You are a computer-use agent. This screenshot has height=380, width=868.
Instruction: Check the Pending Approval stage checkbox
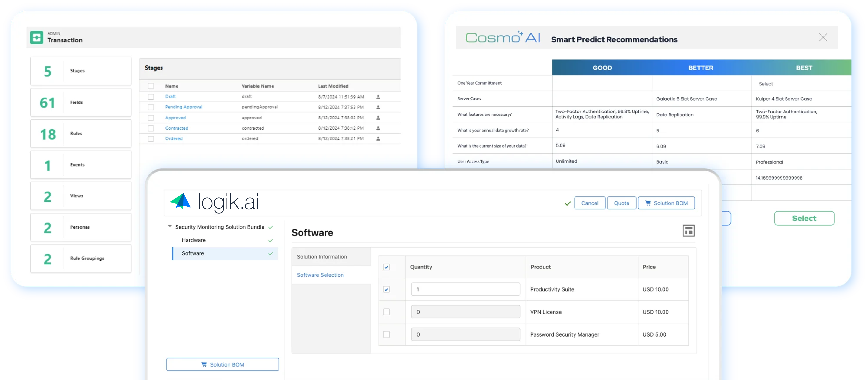click(151, 107)
